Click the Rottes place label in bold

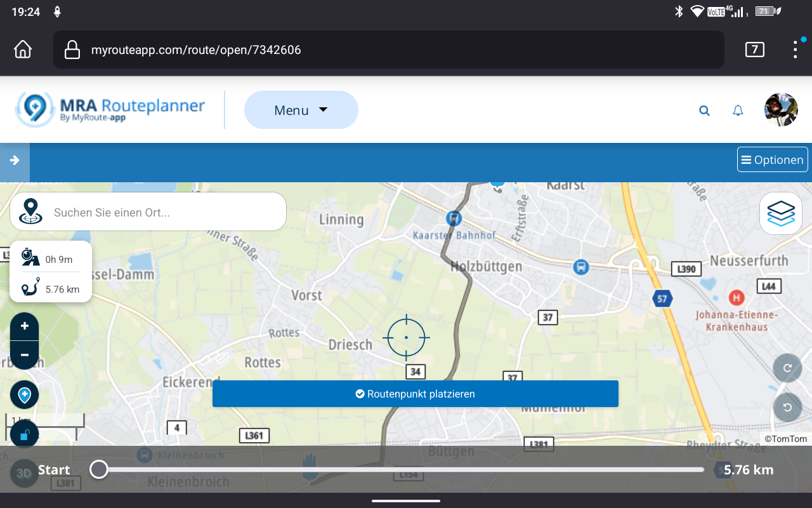click(x=263, y=362)
